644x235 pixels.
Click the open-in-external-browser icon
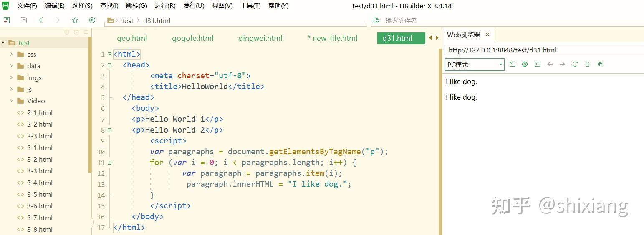pos(513,64)
